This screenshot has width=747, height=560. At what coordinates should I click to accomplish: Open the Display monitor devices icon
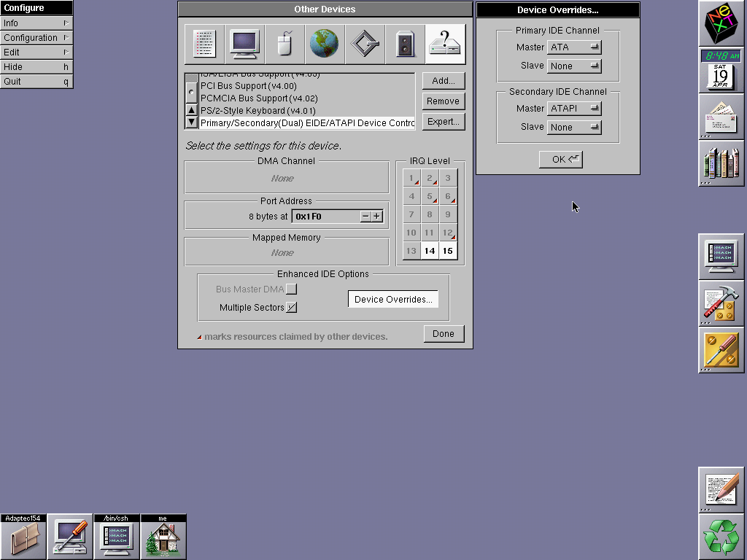pyautogui.click(x=244, y=44)
